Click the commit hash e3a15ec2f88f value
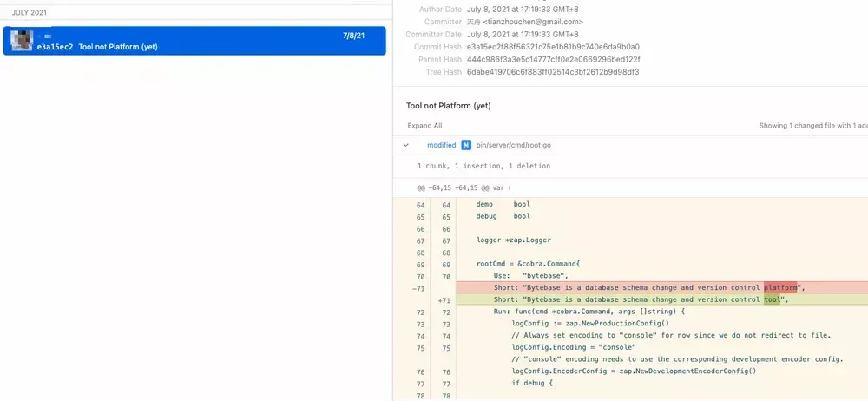868x401 pixels. [x=553, y=47]
